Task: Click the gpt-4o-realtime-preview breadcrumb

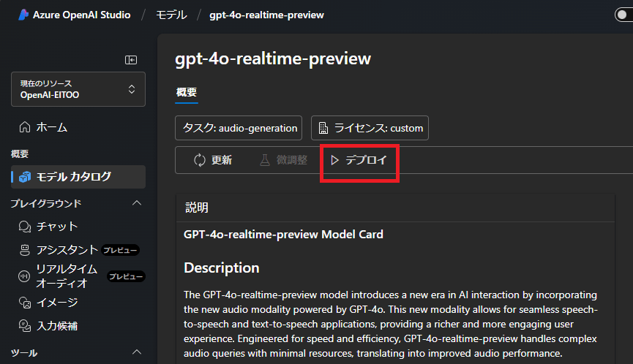Action: (x=266, y=15)
